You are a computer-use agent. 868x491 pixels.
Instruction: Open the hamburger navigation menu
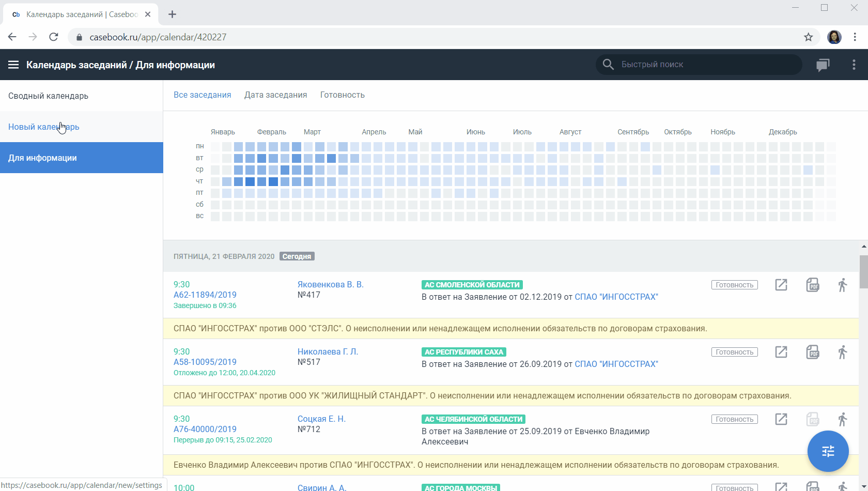point(13,65)
